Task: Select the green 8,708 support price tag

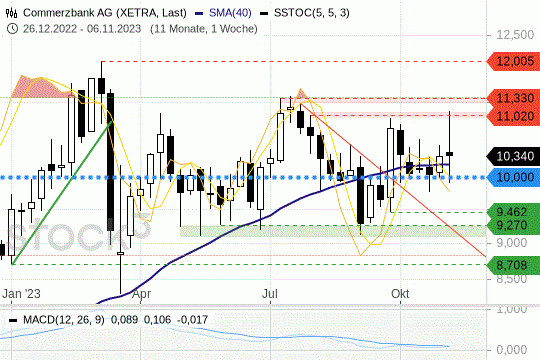Action: [x=513, y=265]
